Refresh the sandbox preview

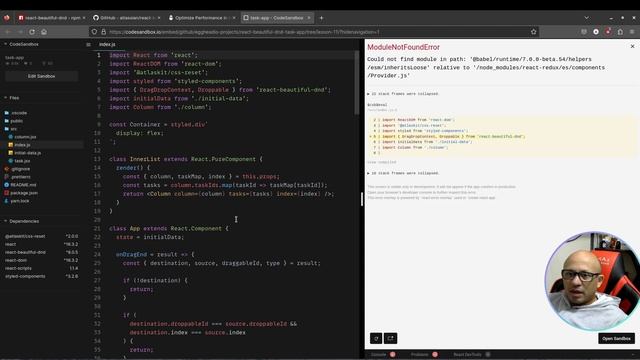pos(376,338)
